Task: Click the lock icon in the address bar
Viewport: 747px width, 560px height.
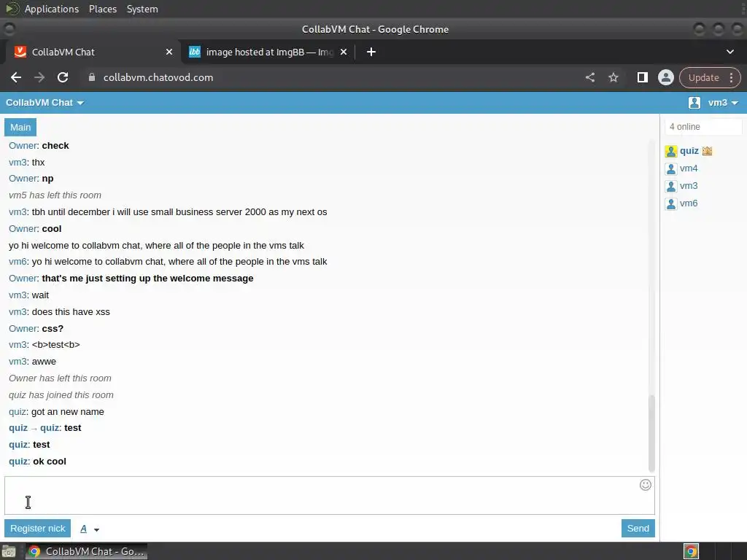Action: point(91,77)
